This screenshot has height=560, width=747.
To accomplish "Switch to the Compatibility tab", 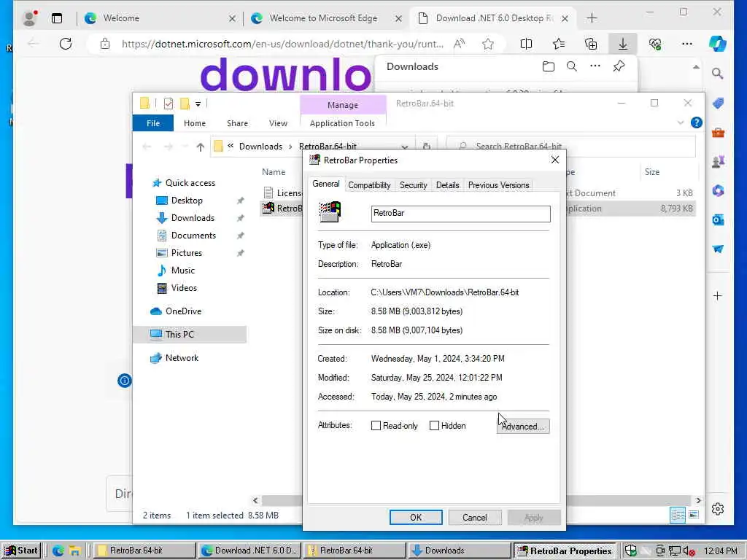I will point(369,185).
